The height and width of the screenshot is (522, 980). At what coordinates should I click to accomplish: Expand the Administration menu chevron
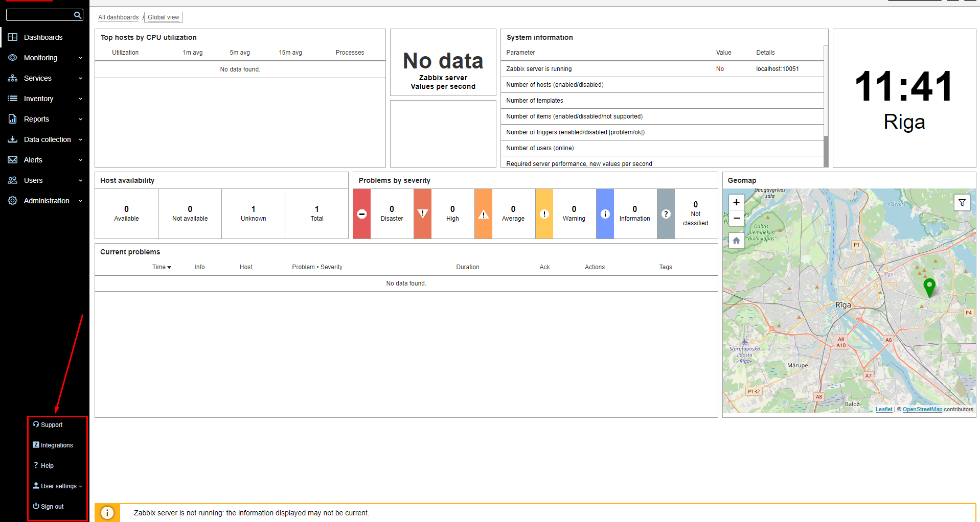tap(80, 201)
